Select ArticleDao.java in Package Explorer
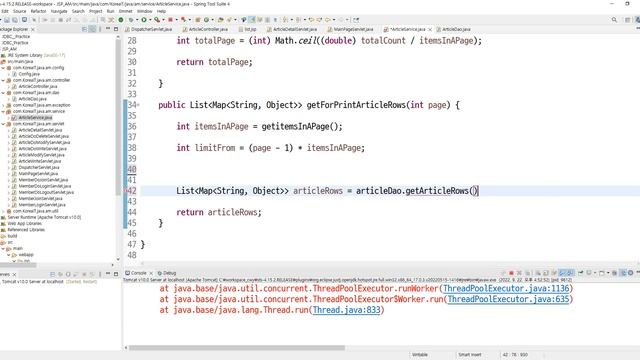This screenshot has width=640, height=360. click(32, 99)
